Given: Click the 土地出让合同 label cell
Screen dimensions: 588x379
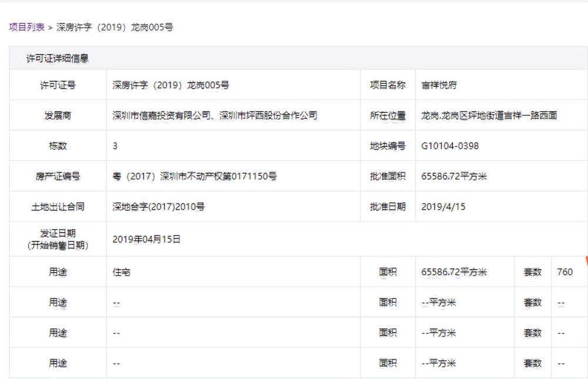Looking at the screenshot, I should pyautogui.click(x=58, y=207).
